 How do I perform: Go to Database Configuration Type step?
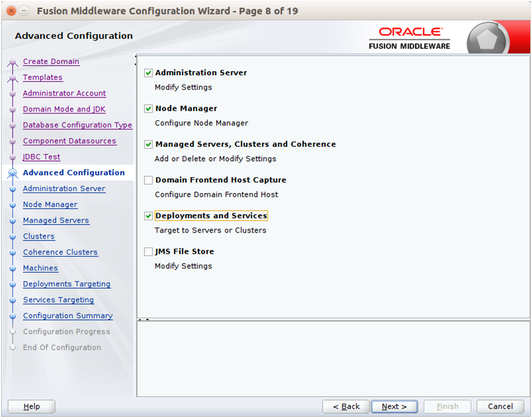pos(77,125)
